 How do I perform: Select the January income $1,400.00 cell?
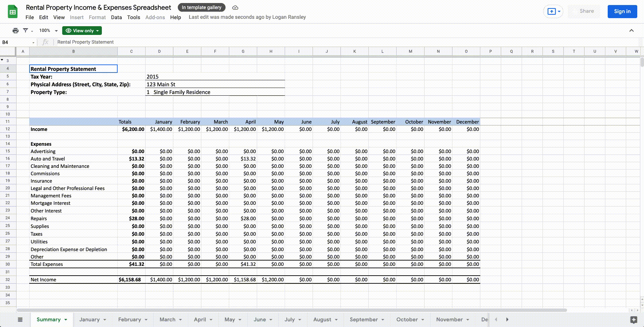pos(159,129)
